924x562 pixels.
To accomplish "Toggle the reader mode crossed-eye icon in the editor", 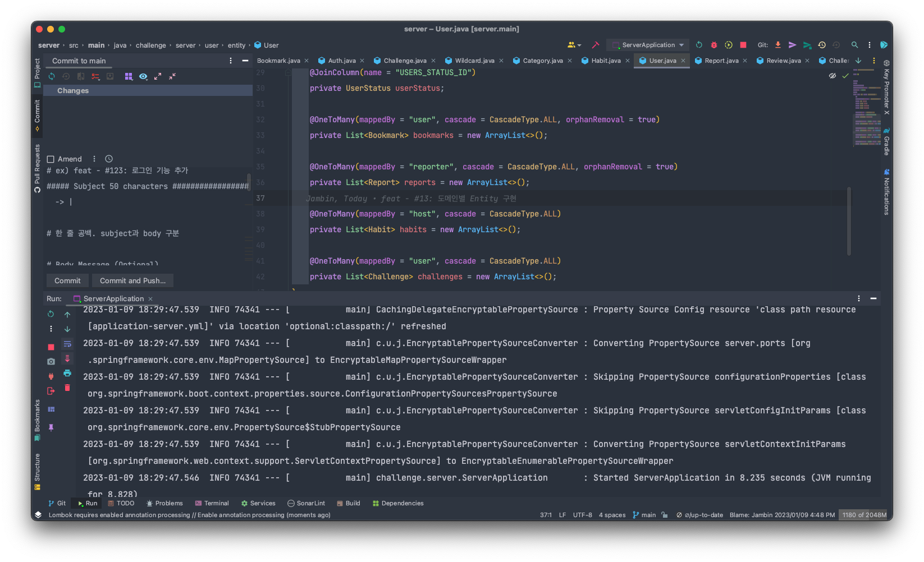I will [x=832, y=76].
